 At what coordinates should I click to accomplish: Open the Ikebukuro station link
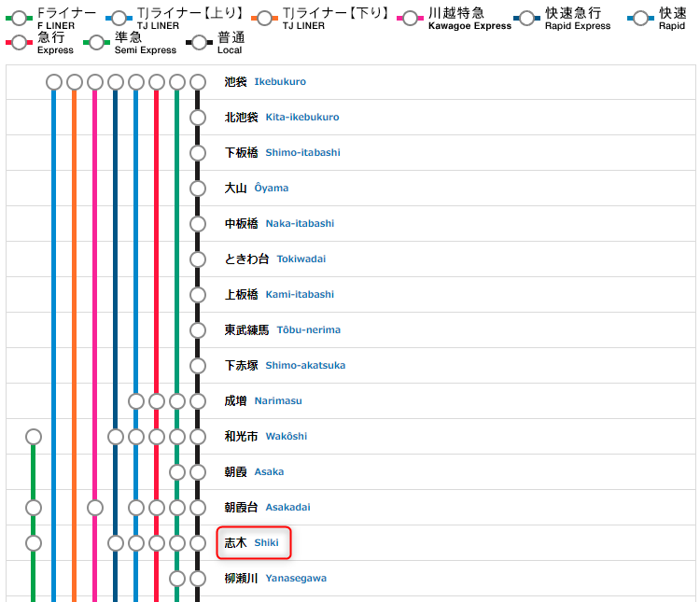pyautogui.click(x=280, y=82)
